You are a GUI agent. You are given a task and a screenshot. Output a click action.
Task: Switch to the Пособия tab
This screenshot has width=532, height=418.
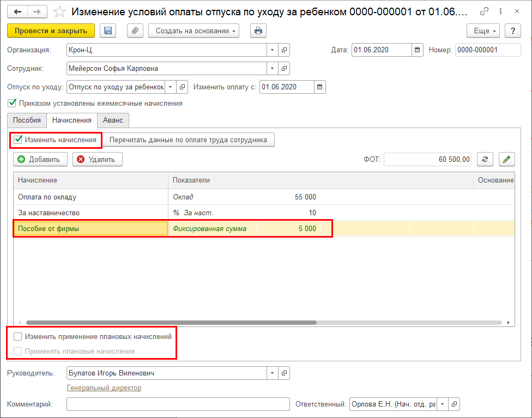(x=27, y=120)
